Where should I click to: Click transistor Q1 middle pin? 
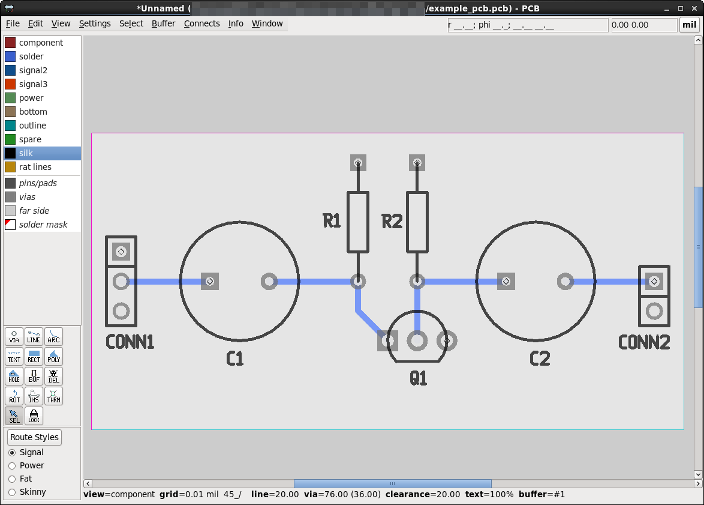[417, 341]
